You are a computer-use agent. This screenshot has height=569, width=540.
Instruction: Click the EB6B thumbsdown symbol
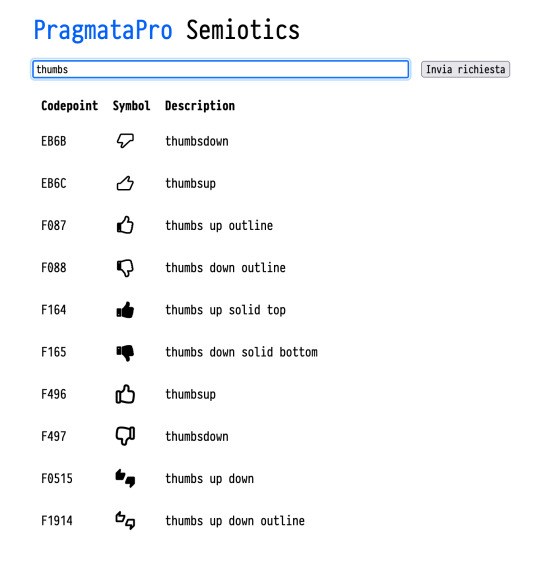(125, 141)
